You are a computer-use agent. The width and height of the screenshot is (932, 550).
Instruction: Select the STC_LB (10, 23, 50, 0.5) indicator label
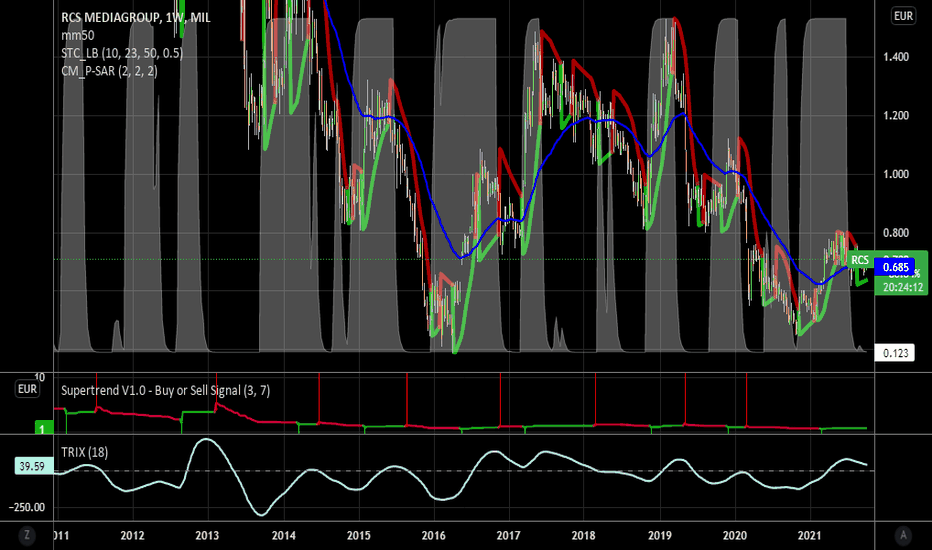pos(122,53)
